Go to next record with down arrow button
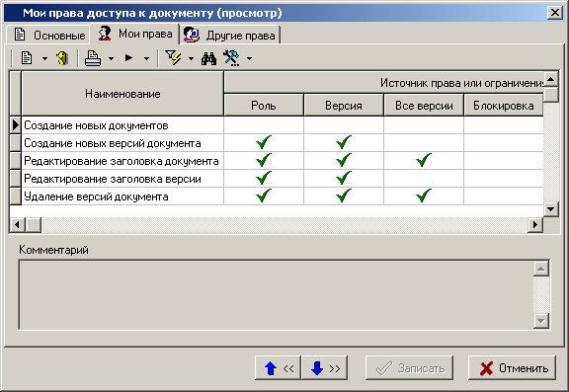The height and width of the screenshot is (392, 569). [x=324, y=368]
